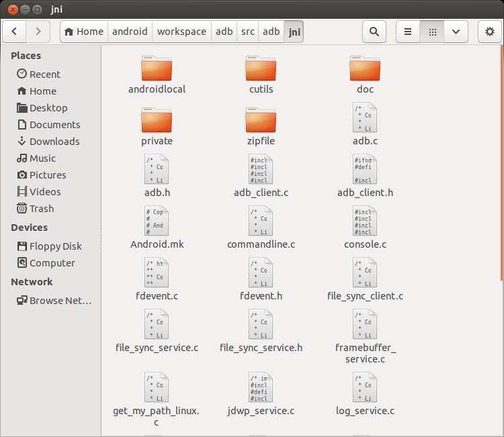Click the first adb path segment
Viewport: 504px width, 437px height.
pyautogui.click(x=224, y=32)
